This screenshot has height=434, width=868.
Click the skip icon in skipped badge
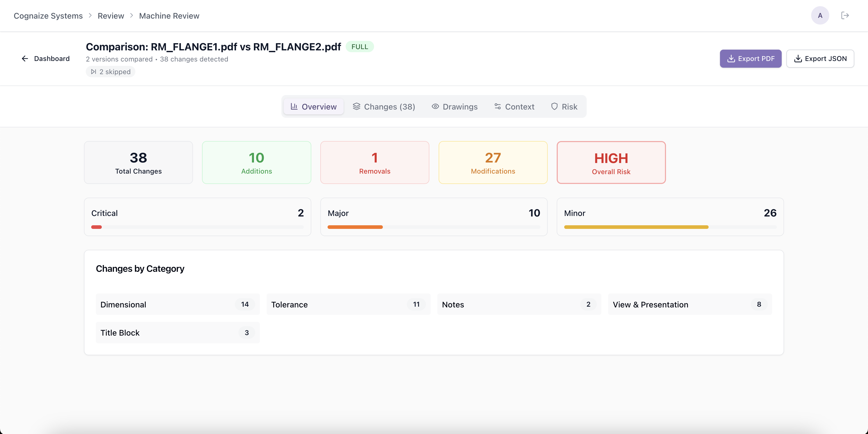point(94,72)
